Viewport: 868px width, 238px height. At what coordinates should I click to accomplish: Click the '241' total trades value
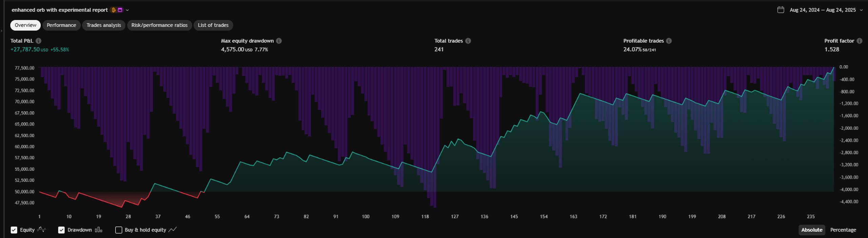[439, 50]
